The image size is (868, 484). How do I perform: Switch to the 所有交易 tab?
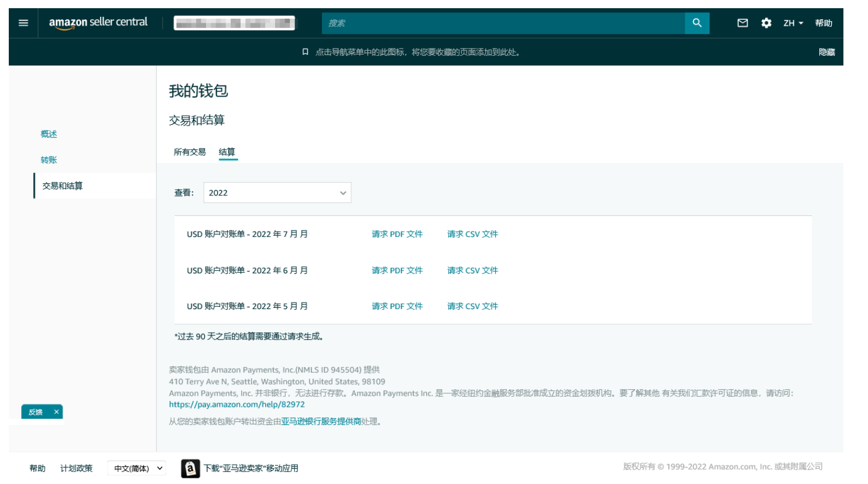[x=190, y=152]
